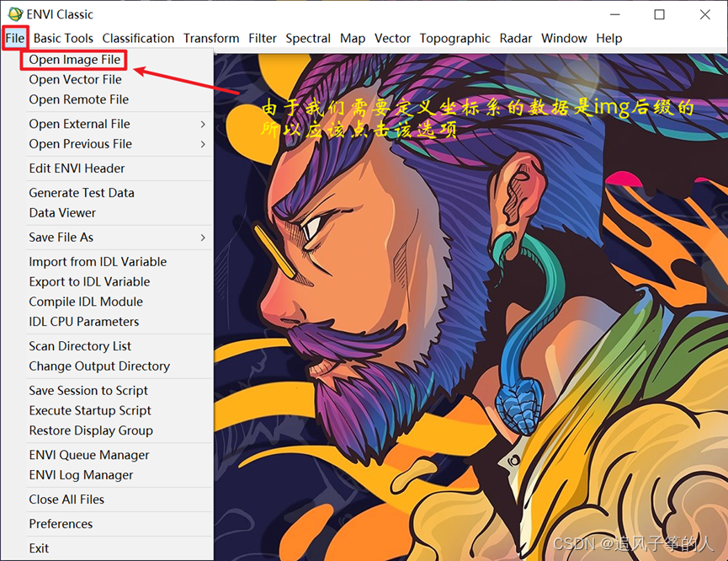Open the Radar menu
Viewport: 728px width, 561px height.
coord(515,38)
